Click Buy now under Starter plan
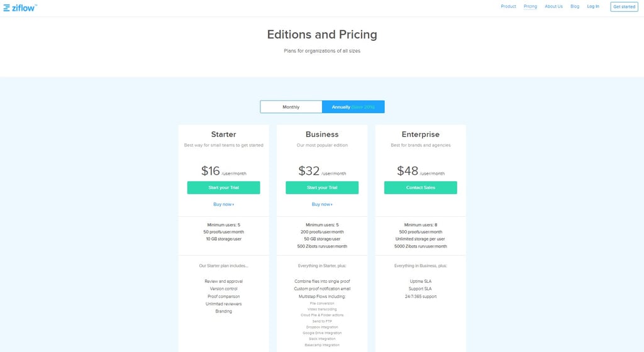The image size is (644, 352). click(x=223, y=204)
